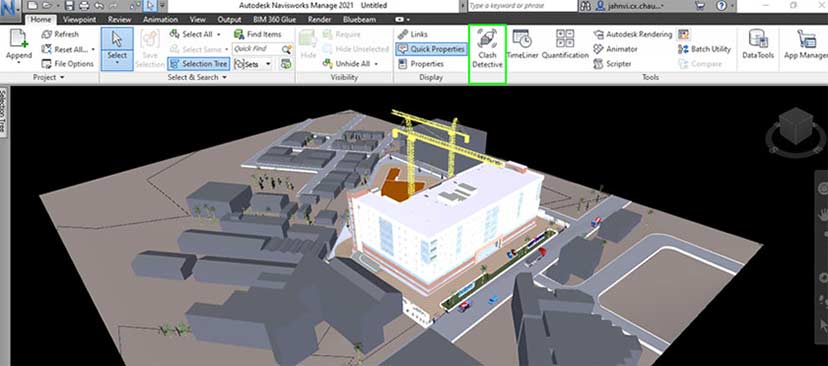Launch the TimeLiner tool
The image size is (828, 366).
point(521,44)
